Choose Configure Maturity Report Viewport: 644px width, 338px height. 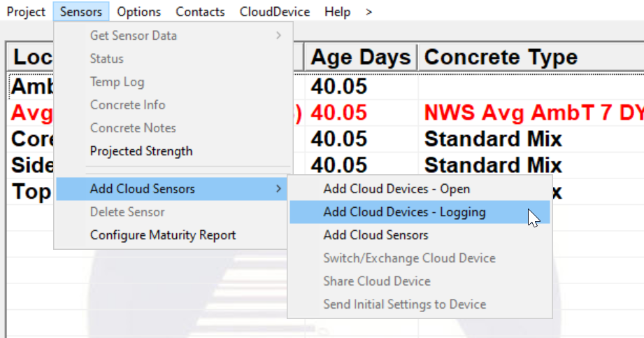point(163,235)
